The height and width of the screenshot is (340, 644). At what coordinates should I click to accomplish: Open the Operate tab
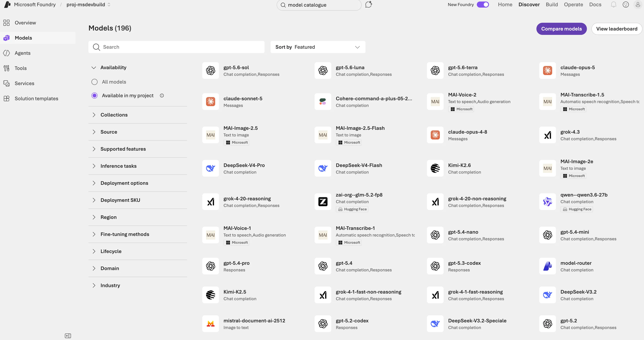(573, 5)
